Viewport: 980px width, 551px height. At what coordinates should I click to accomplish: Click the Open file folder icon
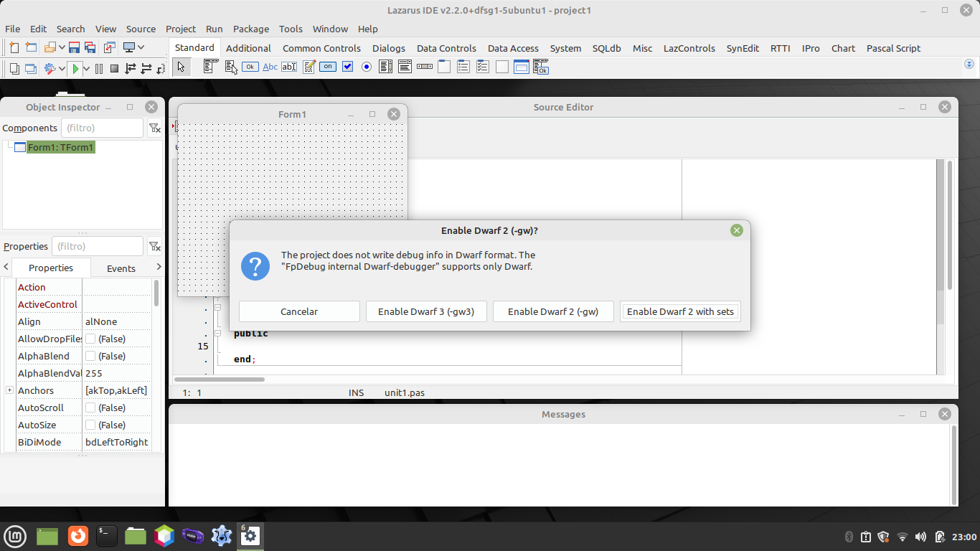(x=50, y=47)
